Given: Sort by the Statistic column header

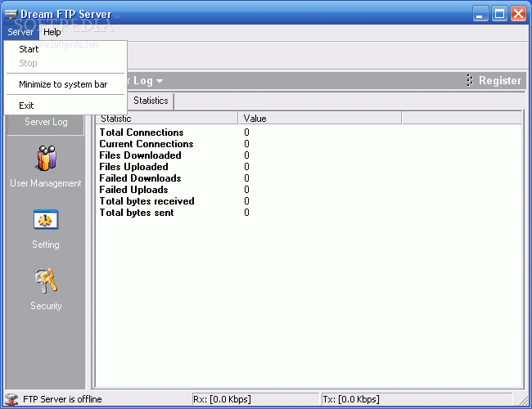Looking at the screenshot, I should (x=167, y=119).
